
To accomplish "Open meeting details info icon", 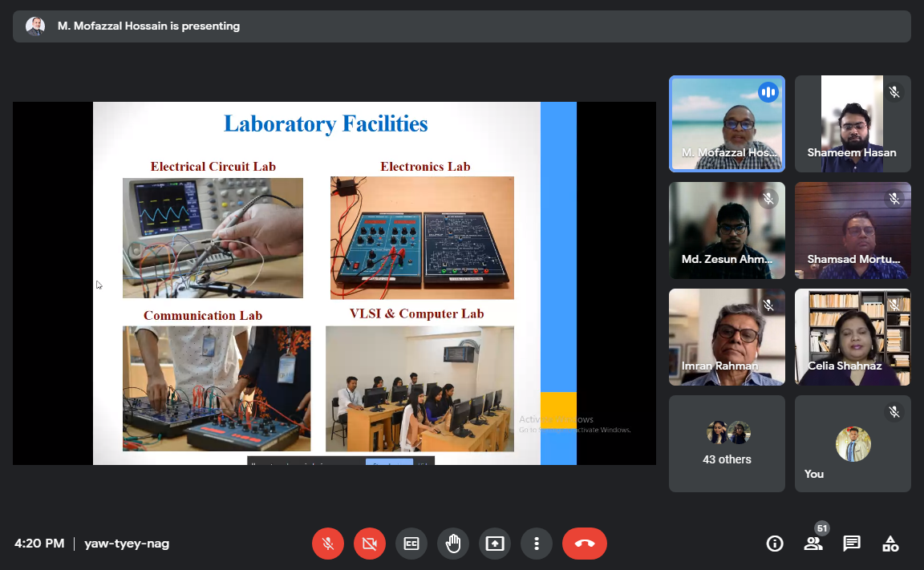I will pos(775,544).
